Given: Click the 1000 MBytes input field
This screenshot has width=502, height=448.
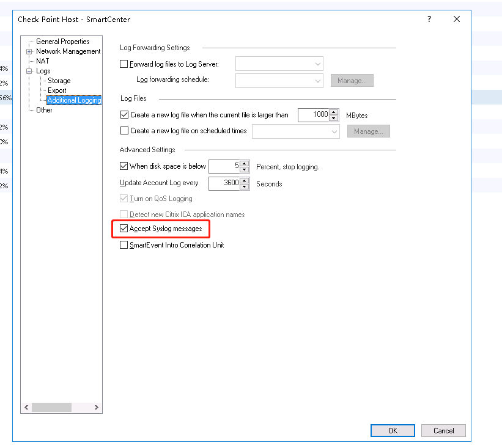Looking at the screenshot, I should pyautogui.click(x=313, y=115).
